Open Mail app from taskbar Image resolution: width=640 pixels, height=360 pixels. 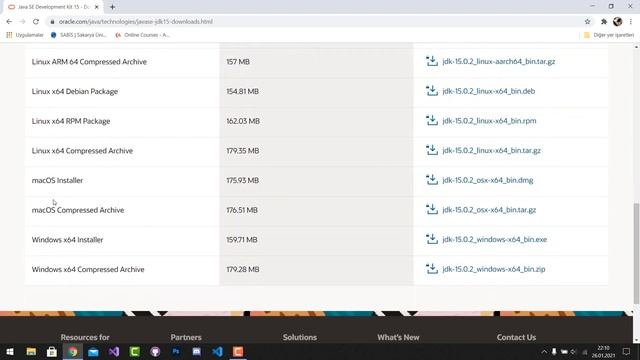tap(93, 351)
